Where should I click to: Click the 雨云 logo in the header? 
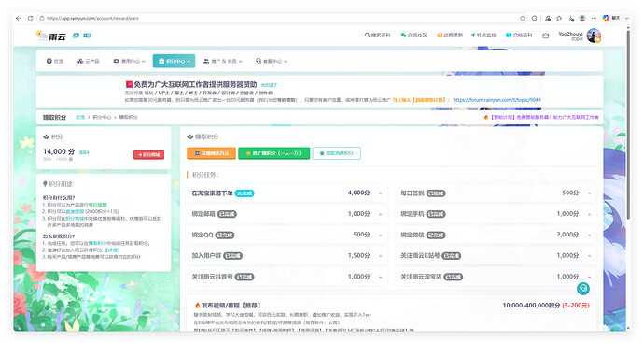(x=51, y=36)
